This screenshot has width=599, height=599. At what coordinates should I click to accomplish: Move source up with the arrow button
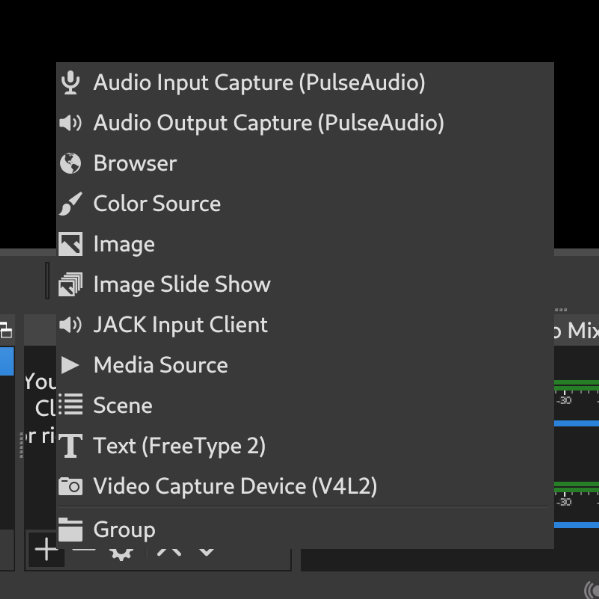[168, 552]
